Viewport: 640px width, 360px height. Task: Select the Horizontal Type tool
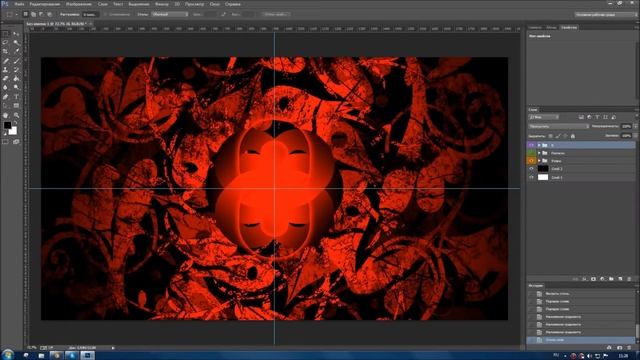pos(16,97)
